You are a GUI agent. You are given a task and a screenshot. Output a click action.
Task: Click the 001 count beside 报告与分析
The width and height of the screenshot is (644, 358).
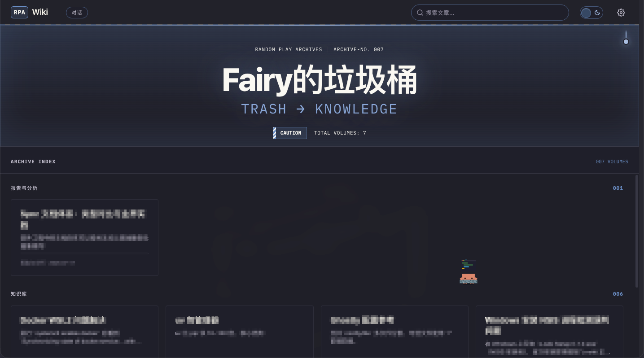tap(618, 188)
